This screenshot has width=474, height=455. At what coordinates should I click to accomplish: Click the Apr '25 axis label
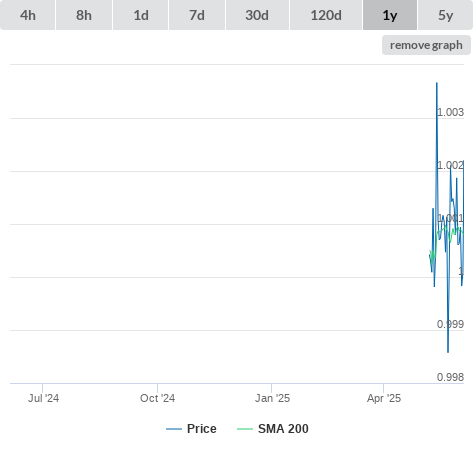(x=384, y=398)
